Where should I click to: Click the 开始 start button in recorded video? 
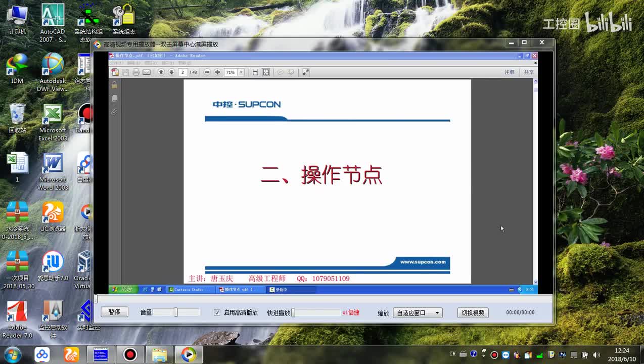pyautogui.click(x=122, y=290)
